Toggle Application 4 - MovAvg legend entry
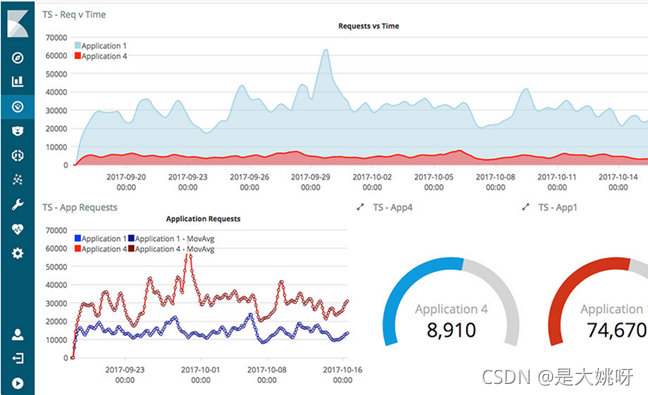 click(172, 249)
